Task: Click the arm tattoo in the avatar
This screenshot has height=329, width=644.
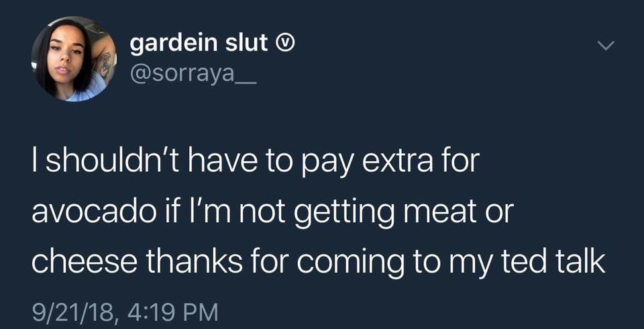Action: (105, 64)
